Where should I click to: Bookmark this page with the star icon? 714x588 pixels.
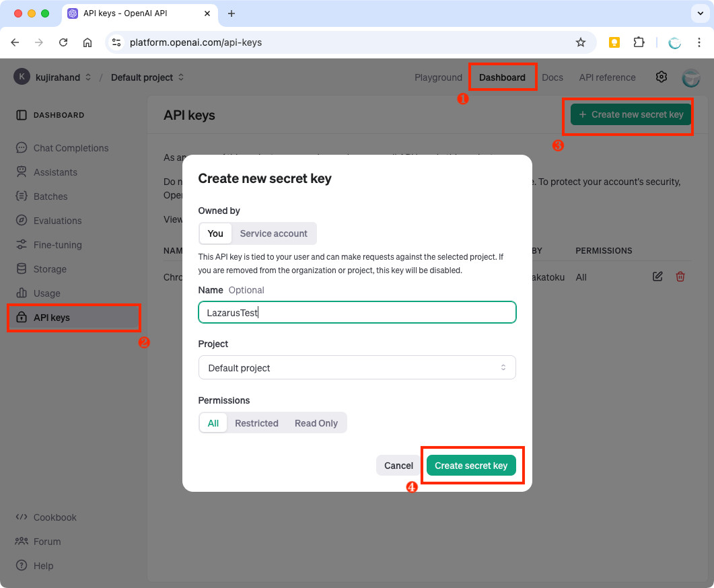581,42
